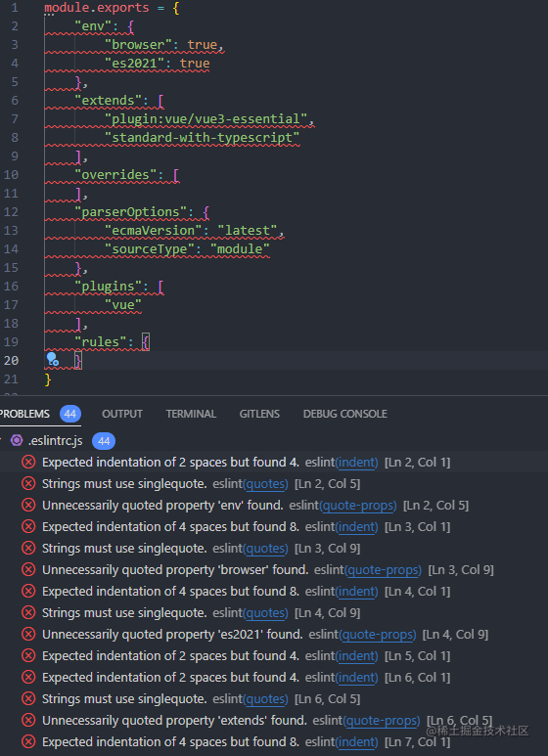Image resolution: width=548 pixels, height=756 pixels.
Task: Open 'quote-props' link for 'extends' problem
Action: [382, 721]
